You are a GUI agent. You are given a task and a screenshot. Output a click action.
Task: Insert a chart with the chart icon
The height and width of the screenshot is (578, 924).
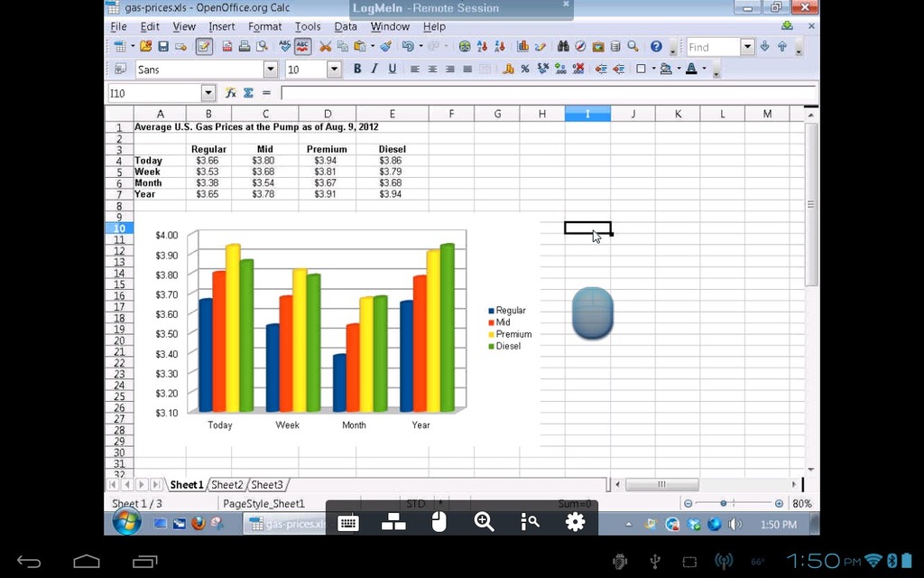(522, 47)
